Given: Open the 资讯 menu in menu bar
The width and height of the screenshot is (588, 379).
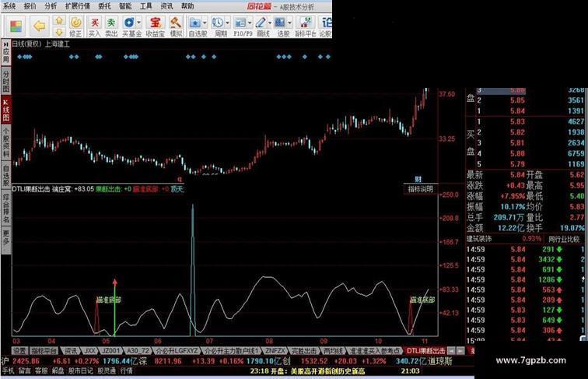Looking at the screenshot, I should [166, 6].
